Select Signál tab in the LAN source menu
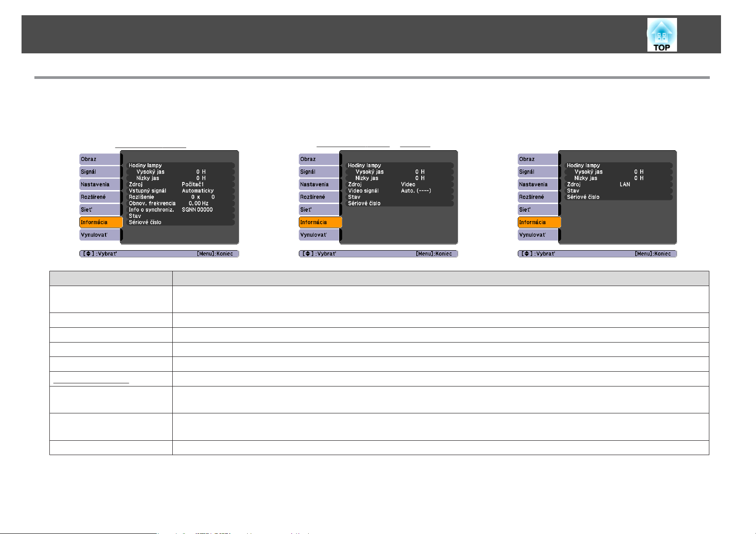Screen dimensions: 756x534 click(538, 172)
